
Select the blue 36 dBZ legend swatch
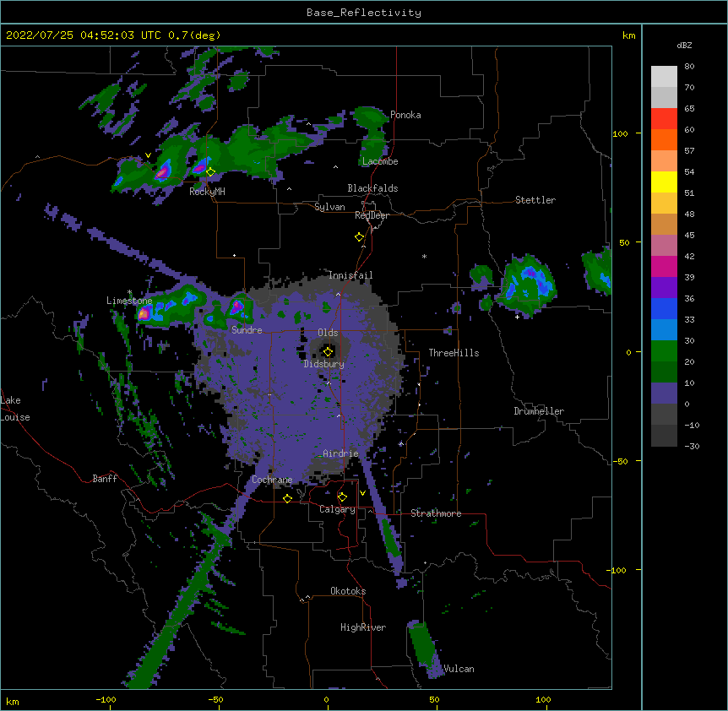click(x=664, y=308)
